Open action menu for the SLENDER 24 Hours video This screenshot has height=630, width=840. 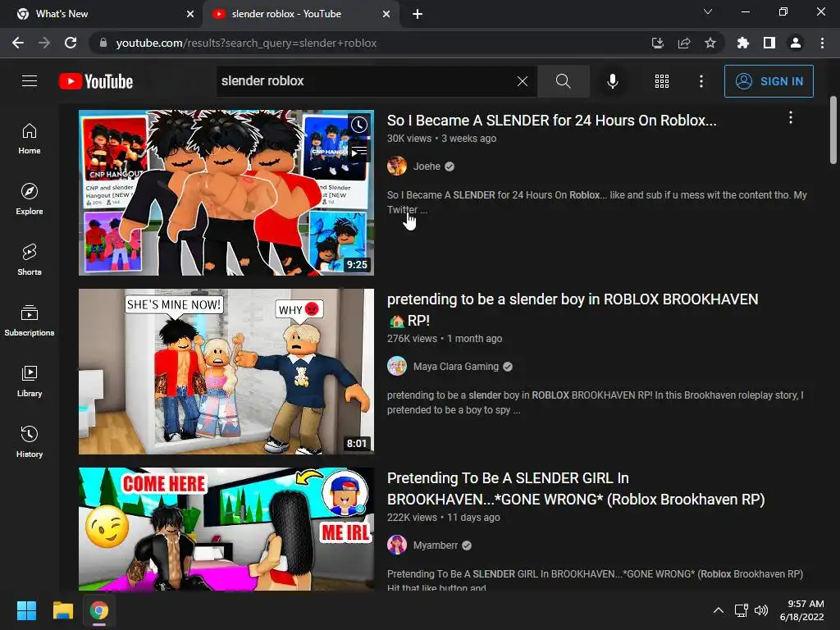[x=791, y=118]
